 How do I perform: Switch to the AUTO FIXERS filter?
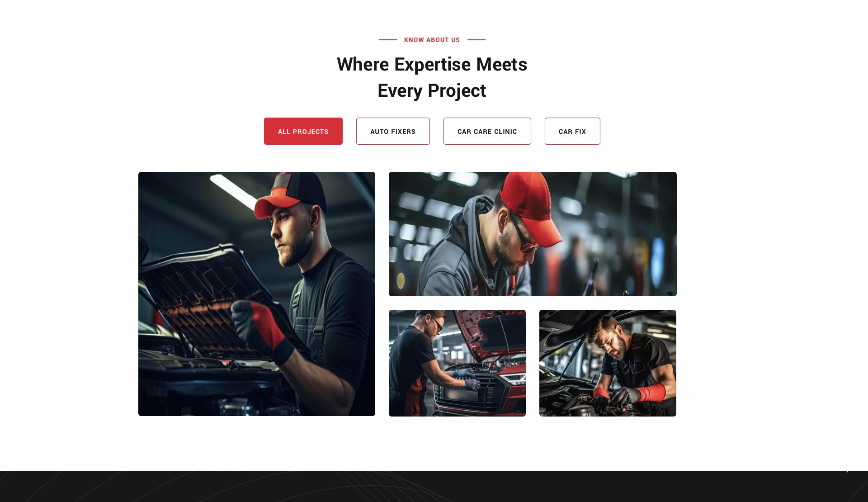coord(393,131)
